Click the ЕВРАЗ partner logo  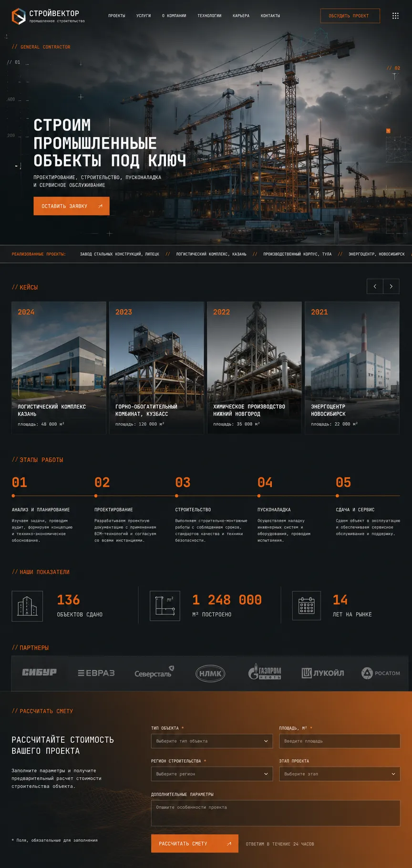(96, 673)
